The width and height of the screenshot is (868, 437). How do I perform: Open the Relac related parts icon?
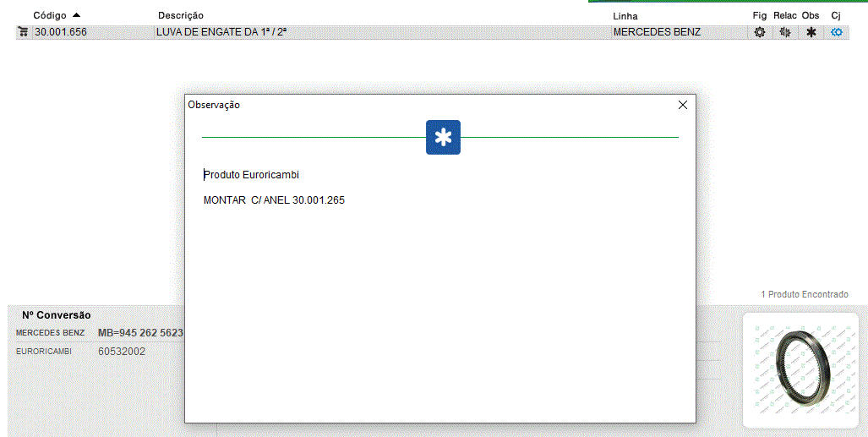click(785, 32)
